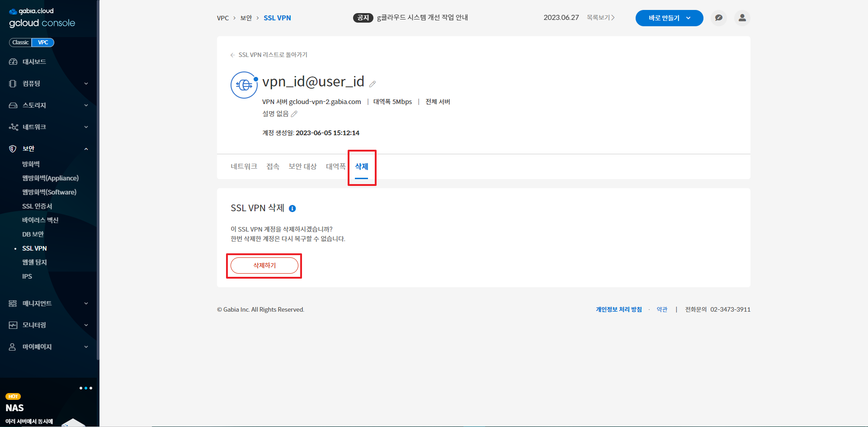Click the VPC breadcrumb
Viewport: 868px width, 427px height.
pos(223,18)
